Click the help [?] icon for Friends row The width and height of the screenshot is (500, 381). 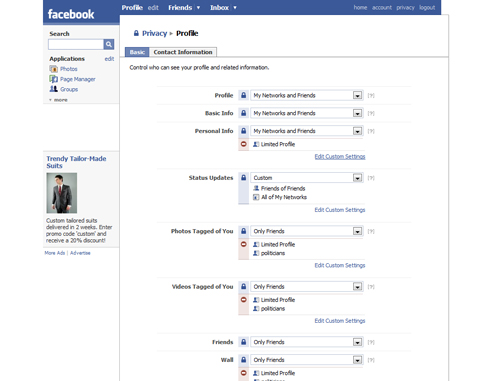pyautogui.click(x=371, y=342)
